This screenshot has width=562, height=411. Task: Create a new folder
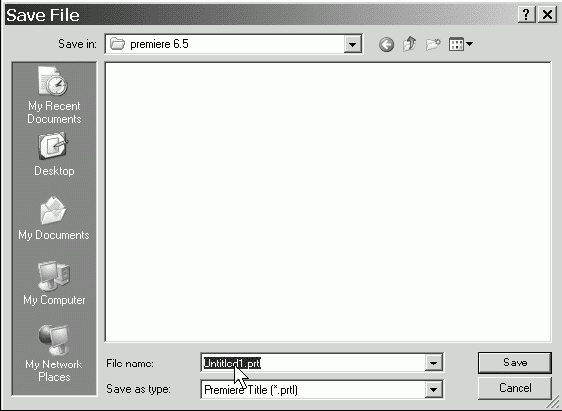[433, 44]
